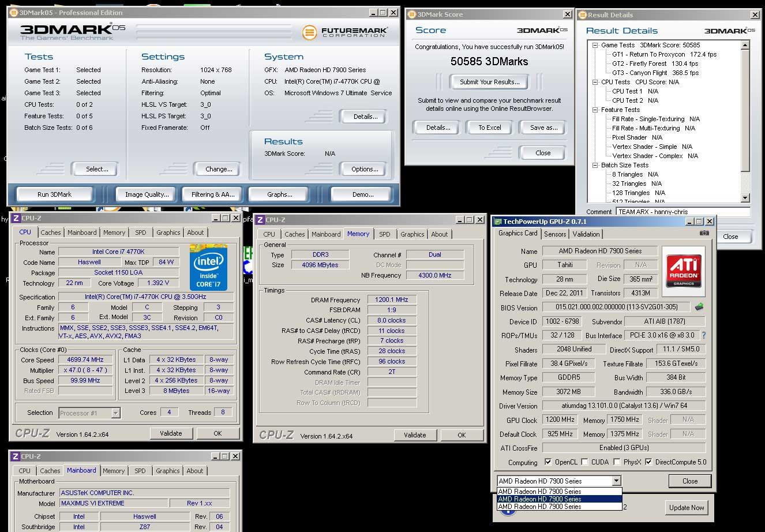Click Save as button in Score window
765x532 pixels.
pyautogui.click(x=543, y=128)
